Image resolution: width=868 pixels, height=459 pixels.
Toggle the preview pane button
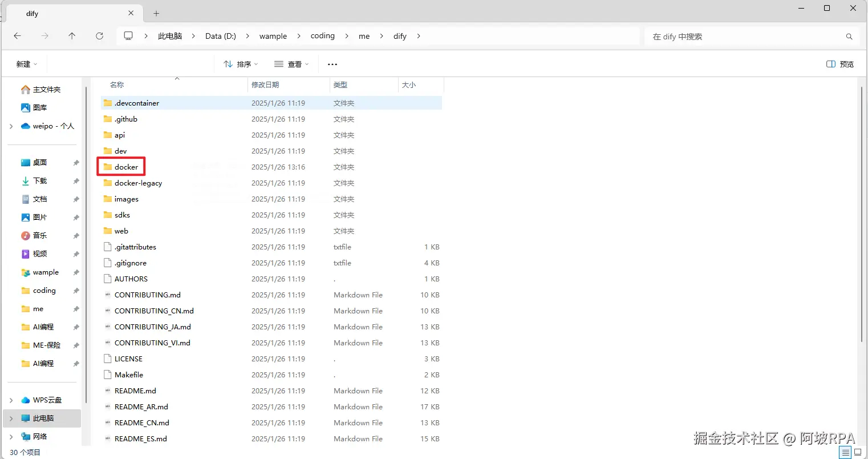[x=840, y=64]
